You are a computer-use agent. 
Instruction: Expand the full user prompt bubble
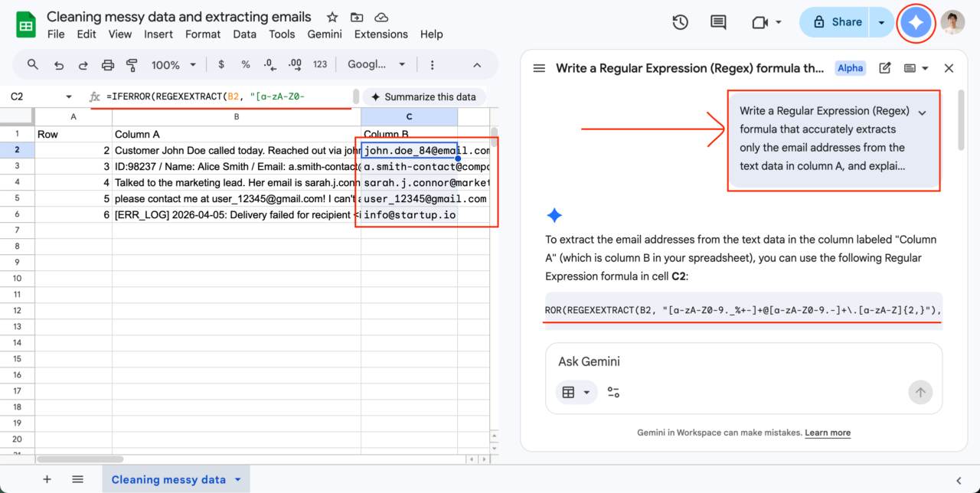coord(922,113)
